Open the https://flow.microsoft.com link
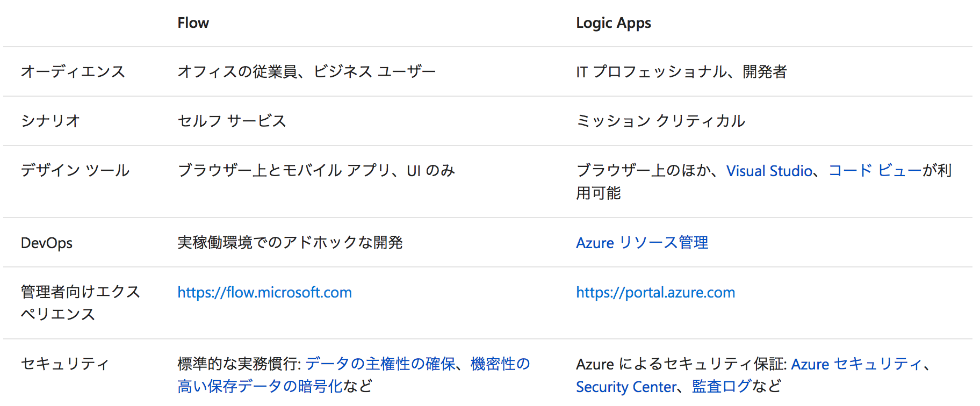Screen dimensions: 980x406 (x=265, y=292)
